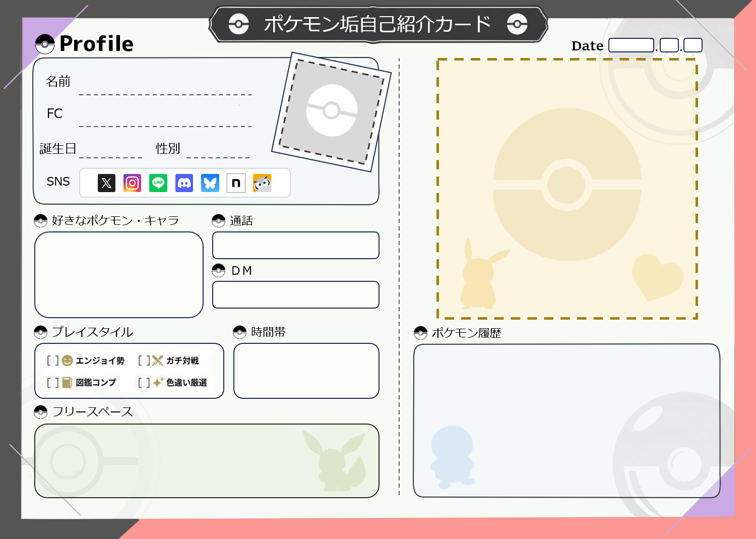The height and width of the screenshot is (539, 756).
Task: Click the first Date box for the year
Action: click(x=631, y=45)
